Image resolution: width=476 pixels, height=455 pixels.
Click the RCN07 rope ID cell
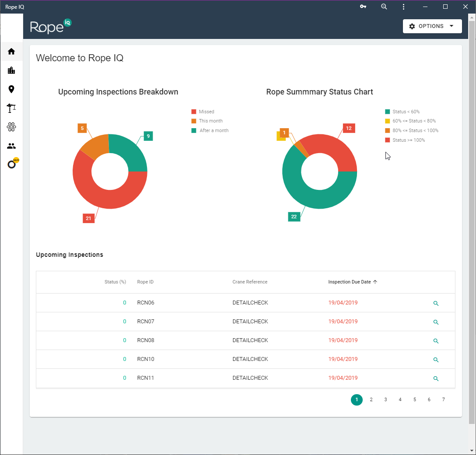[x=146, y=322]
